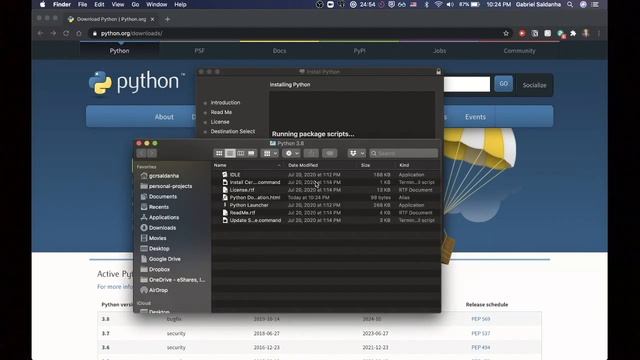The image size is (640, 360).
Task: Open the Docs tab on python.org
Action: 280,51
